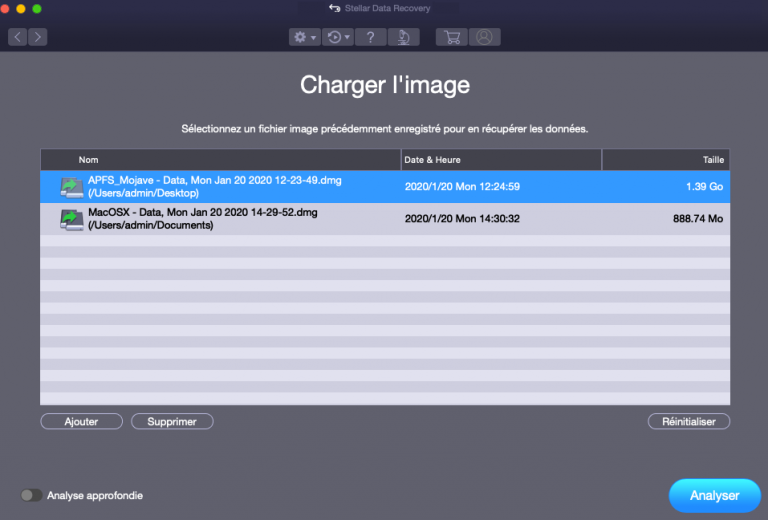Click the Ajouter button
This screenshot has height=520, width=768.
tap(81, 422)
